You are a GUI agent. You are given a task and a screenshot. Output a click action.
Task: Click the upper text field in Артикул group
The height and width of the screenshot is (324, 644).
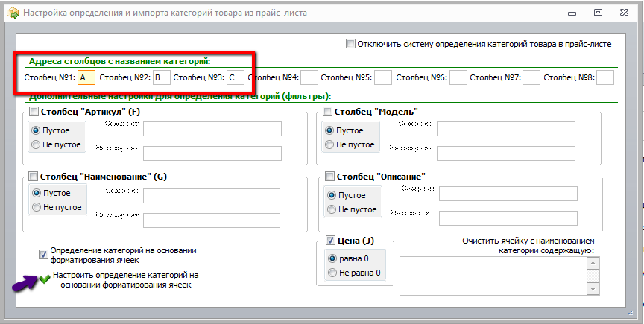pos(212,129)
